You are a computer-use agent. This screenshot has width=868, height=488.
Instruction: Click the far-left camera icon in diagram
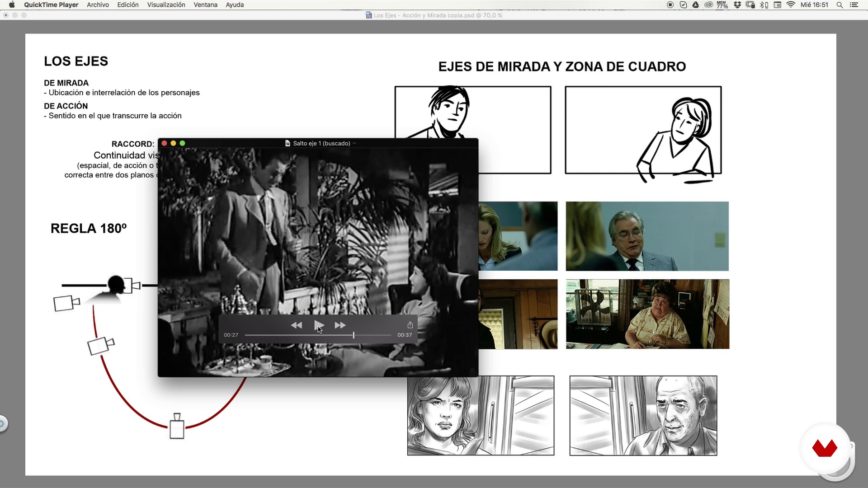click(66, 303)
